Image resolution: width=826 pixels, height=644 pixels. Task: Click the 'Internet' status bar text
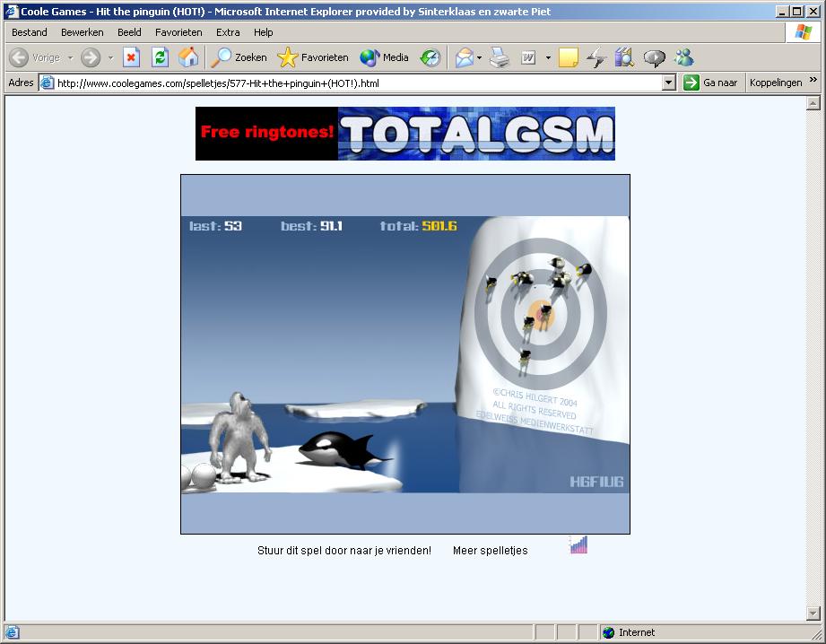(637, 632)
